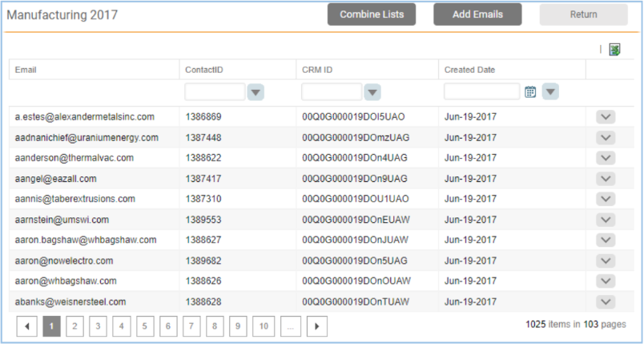This screenshot has height=344, width=644.
Task: Jump to page 5 in pager
Action: [x=145, y=326]
